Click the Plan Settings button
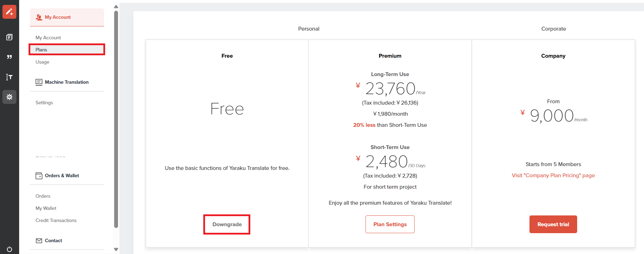644x254 pixels. pos(390,224)
